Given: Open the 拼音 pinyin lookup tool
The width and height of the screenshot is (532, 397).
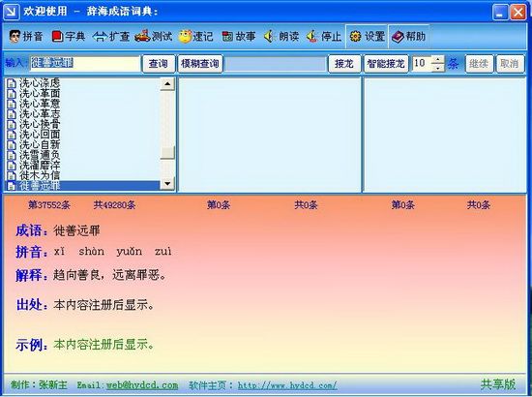Looking at the screenshot, I should click(x=26, y=37).
